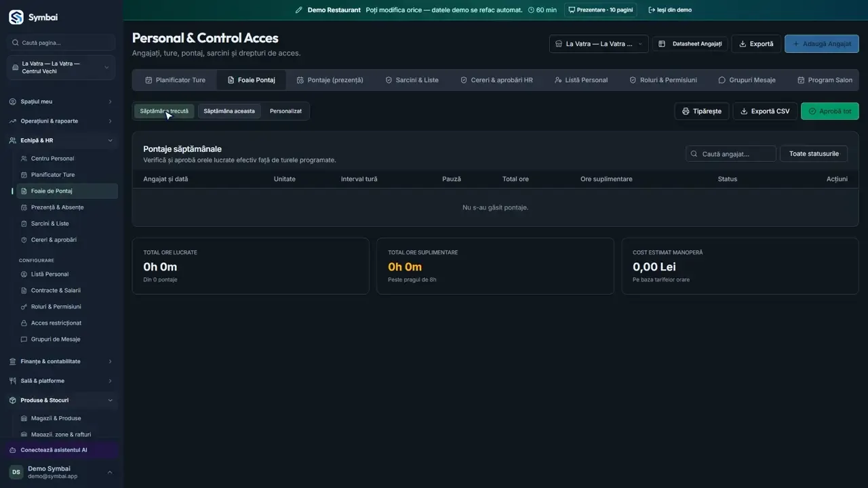Click the Datasheet Angajați button
Viewport: 868px width, 488px height.
(x=690, y=44)
